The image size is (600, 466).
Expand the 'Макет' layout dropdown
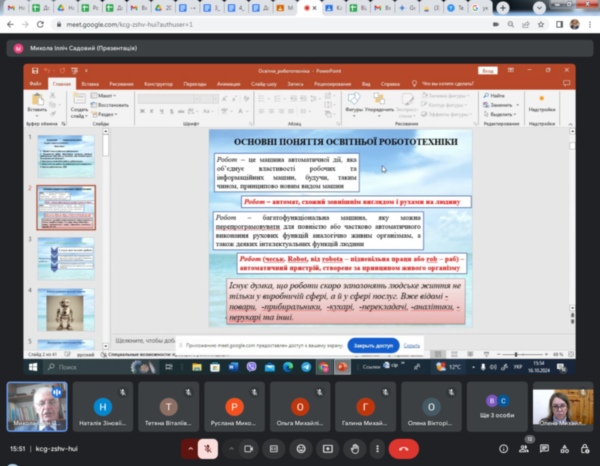tap(106, 95)
